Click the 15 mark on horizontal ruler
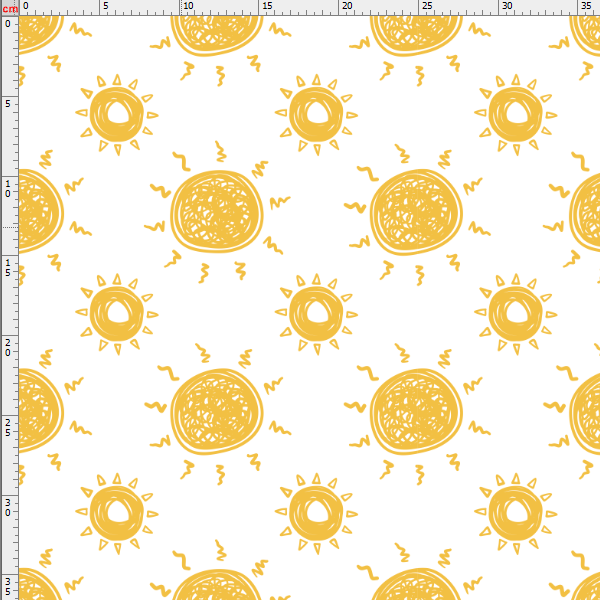Image resolution: width=600 pixels, height=600 pixels. pos(267,6)
